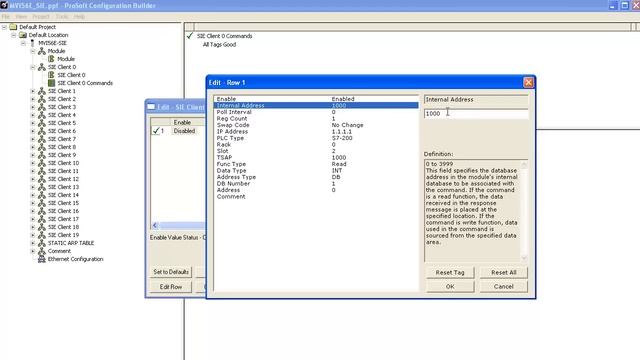
Task: Select the Enable parameter row
Action: coord(316,99)
